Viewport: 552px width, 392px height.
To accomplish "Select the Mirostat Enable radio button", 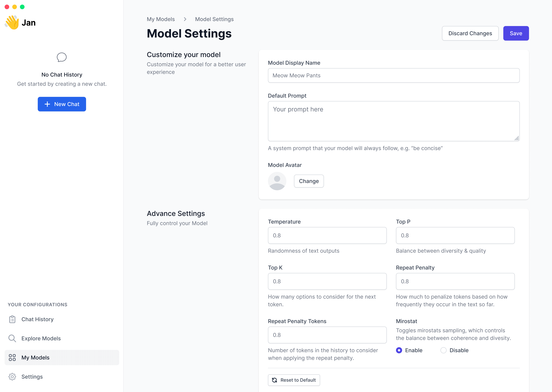I will click(399, 350).
